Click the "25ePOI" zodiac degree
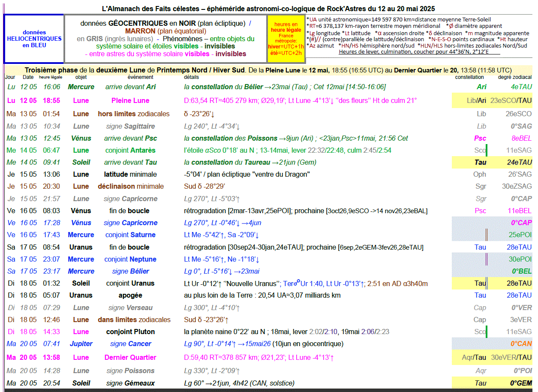The image size is (538, 392). (x=520, y=235)
